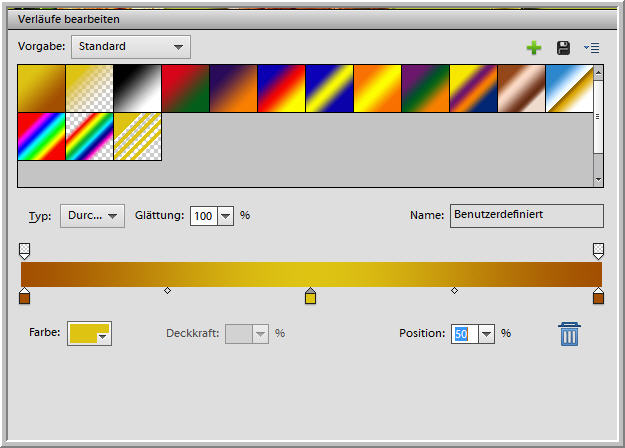Click the Name field Benutzerdefiniert
This screenshot has width=625, height=448.
527,216
